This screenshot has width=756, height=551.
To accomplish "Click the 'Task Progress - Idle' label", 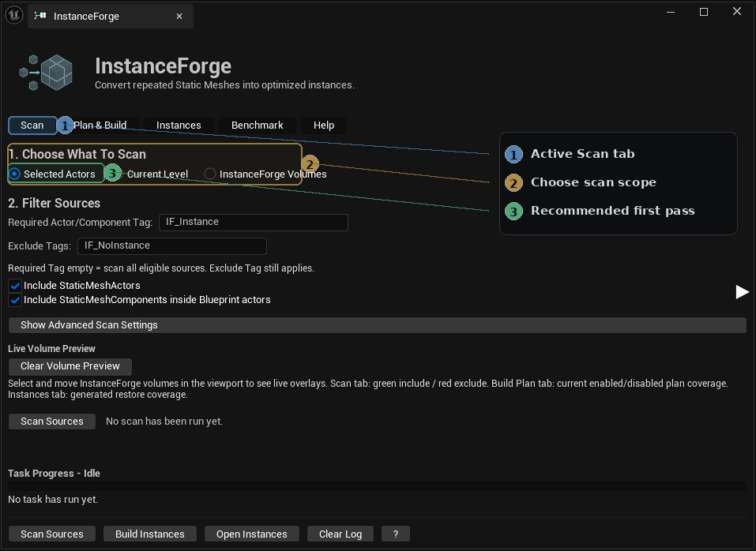I will [x=54, y=474].
